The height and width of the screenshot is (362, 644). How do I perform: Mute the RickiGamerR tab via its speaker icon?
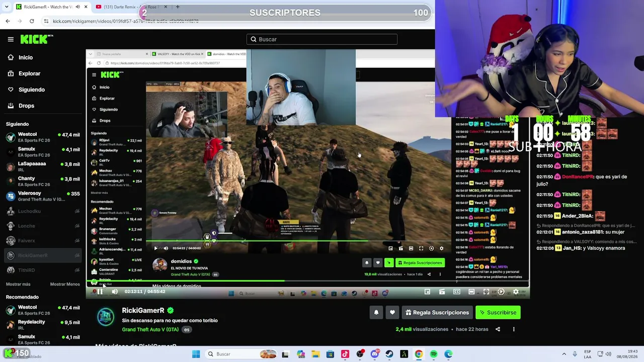pyautogui.click(x=77, y=7)
